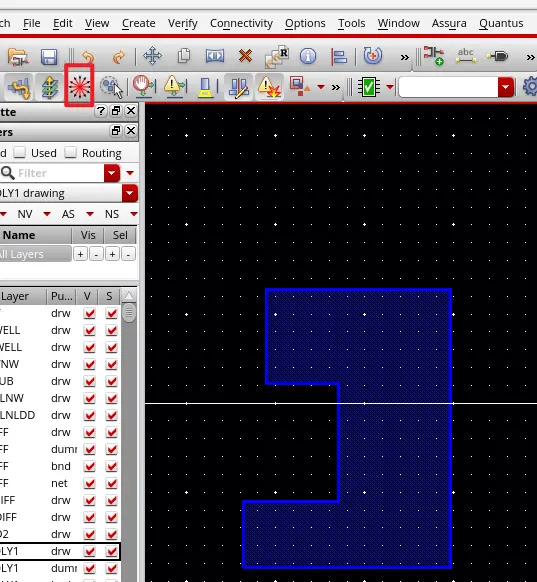The height and width of the screenshot is (582, 537).
Task: Open the red dropdown beside empty toolbar field
Action: coord(505,87)
